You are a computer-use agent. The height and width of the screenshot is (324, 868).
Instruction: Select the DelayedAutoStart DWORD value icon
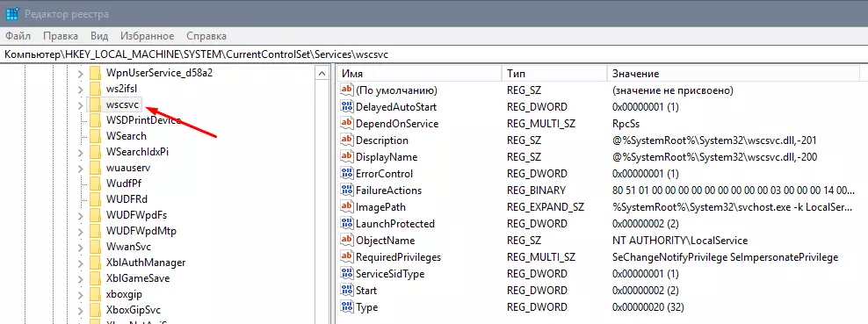point(347,107)
